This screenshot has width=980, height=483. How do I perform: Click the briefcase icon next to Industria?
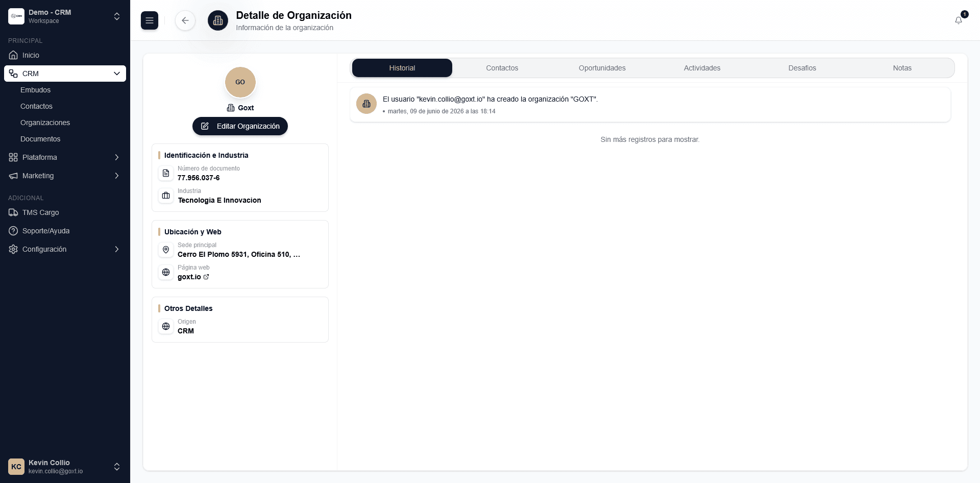166,196
